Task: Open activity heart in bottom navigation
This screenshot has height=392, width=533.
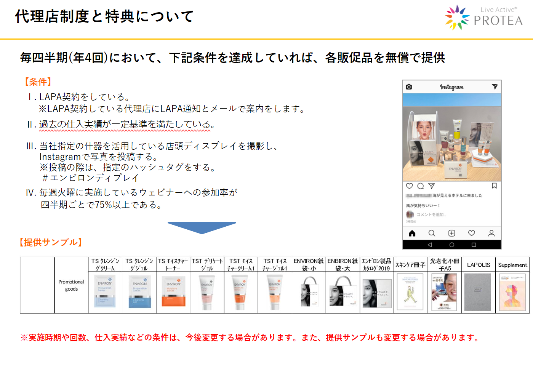Action: click(x=472, y=233)
